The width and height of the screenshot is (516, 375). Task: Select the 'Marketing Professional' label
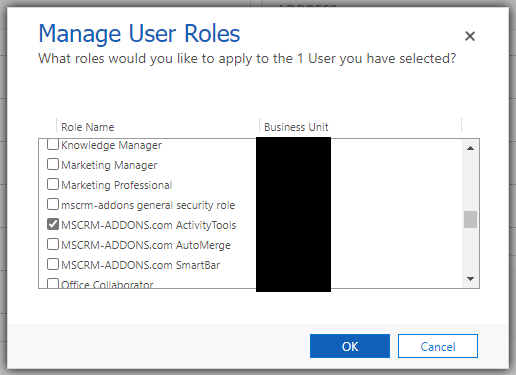pos(116,185)
